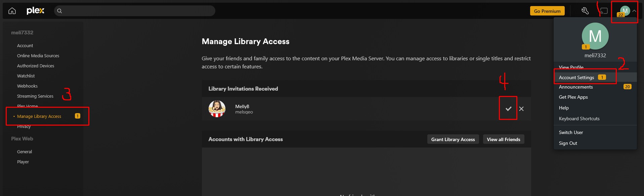Click the Plex Web sidebar heading
This screenshot has height=196, width=644.
click(x=22, y=138)
